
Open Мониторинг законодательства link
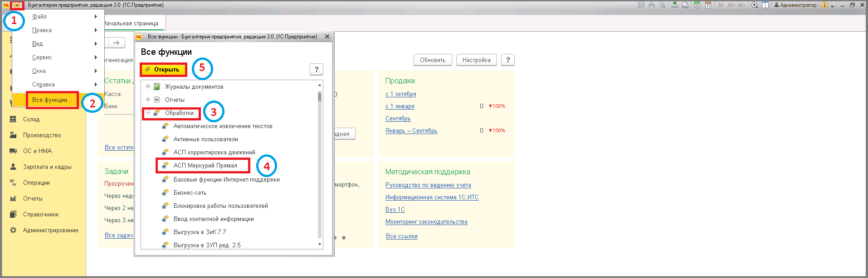coord(426,222)
